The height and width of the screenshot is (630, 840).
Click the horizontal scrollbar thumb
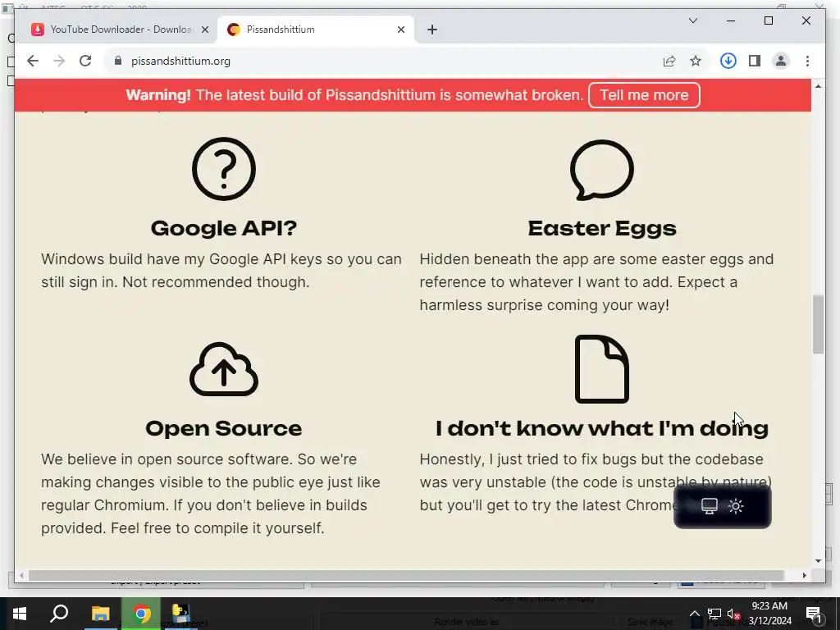coord(406,575)
